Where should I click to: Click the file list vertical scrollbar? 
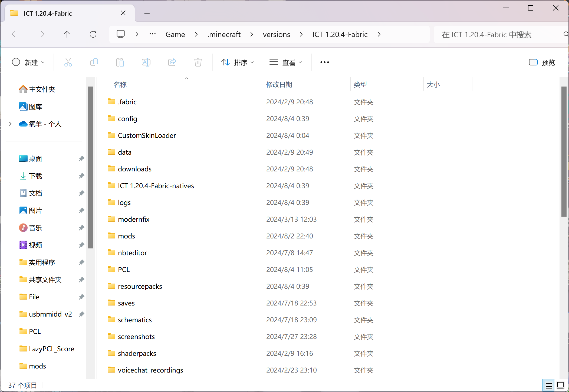564,151
